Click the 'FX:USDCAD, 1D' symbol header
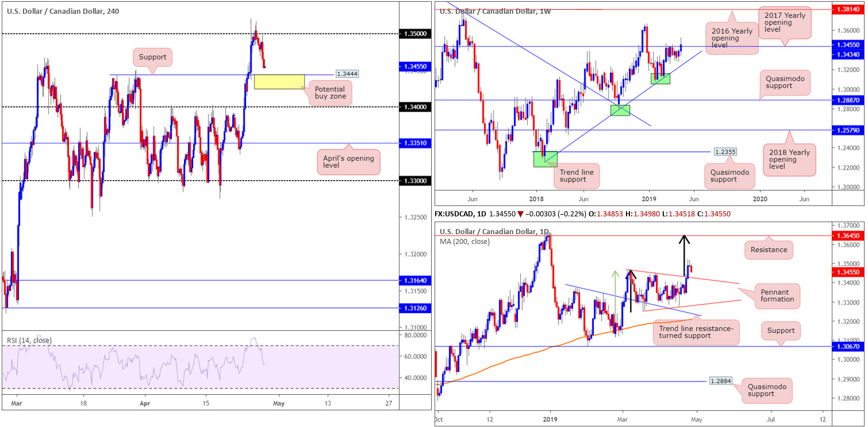Screen dimensions: 868x427 (459, 214)
